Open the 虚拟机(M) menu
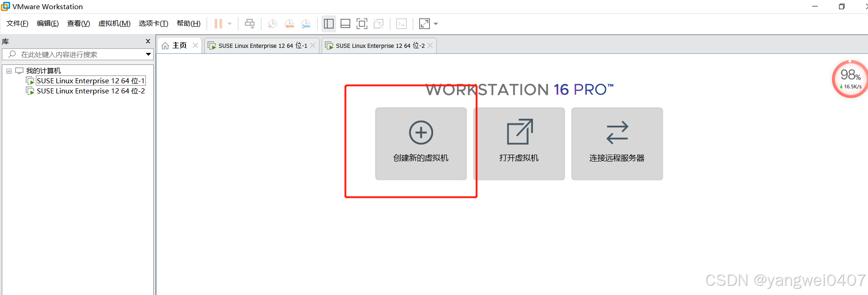 (115, 23)
